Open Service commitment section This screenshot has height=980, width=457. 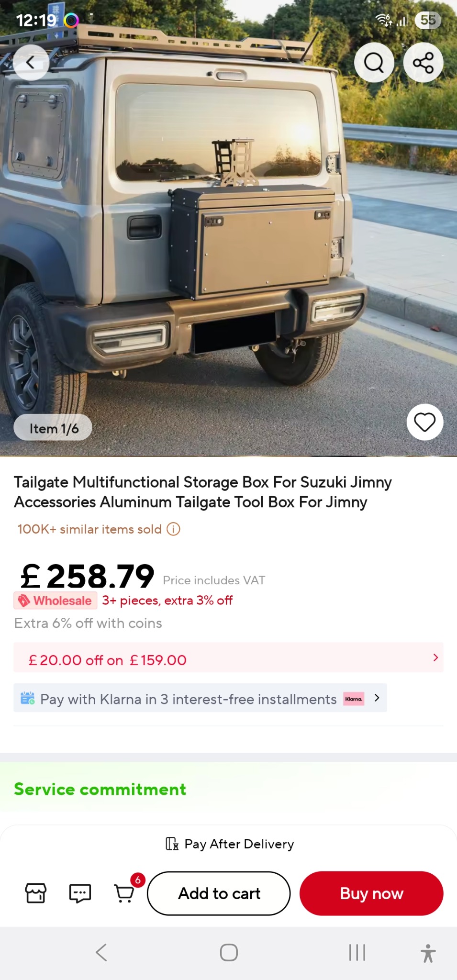(x=100, y=789)
